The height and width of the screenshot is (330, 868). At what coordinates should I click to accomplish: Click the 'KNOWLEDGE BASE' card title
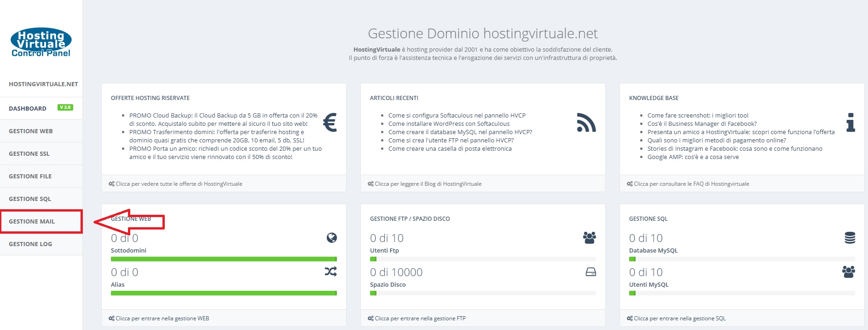(654, 98)
